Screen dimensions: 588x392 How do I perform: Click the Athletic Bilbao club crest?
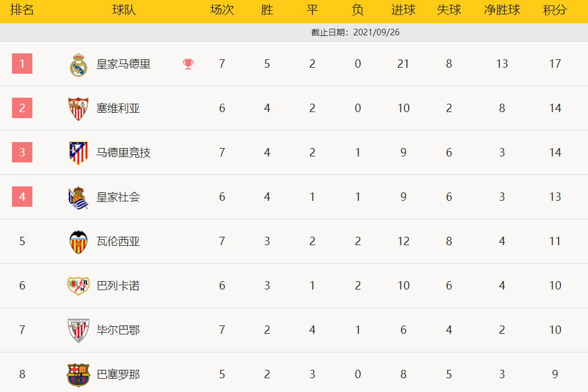click(x=79, y=330)
